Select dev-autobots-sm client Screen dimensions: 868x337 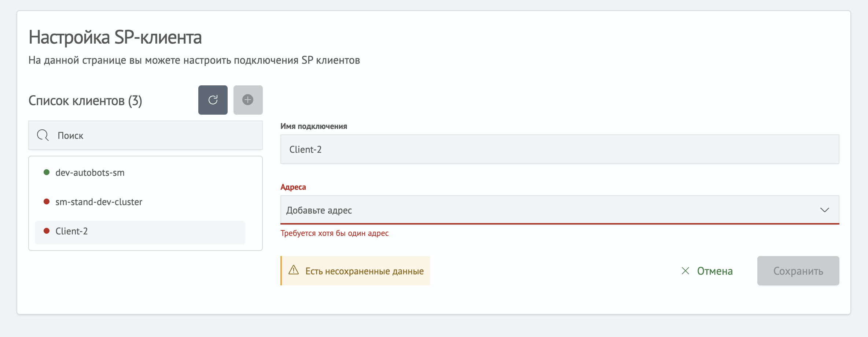pyautogui.click(x=140, y=173)
